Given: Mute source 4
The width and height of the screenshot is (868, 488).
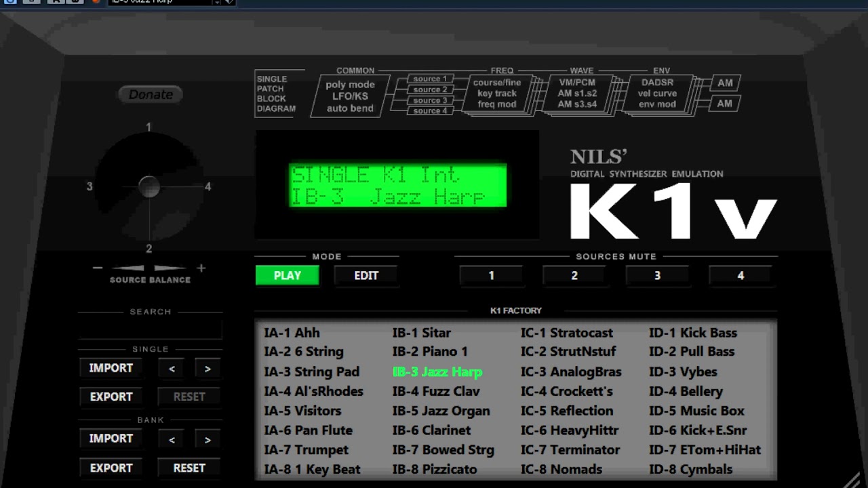Looking at the screenshot, I should pyautogui.click(x=741, y=276).
